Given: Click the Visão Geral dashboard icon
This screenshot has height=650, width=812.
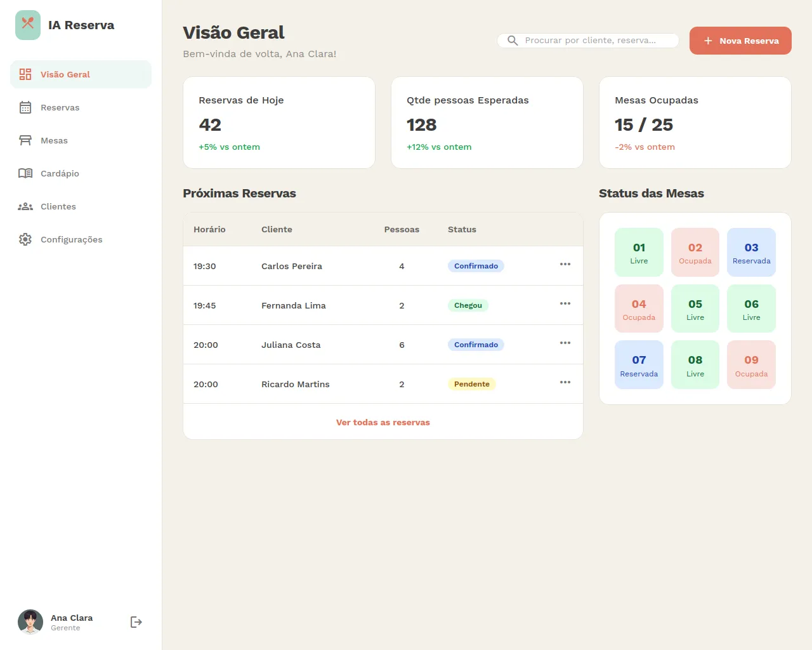Looking at the screenshot, I should 25,74.
